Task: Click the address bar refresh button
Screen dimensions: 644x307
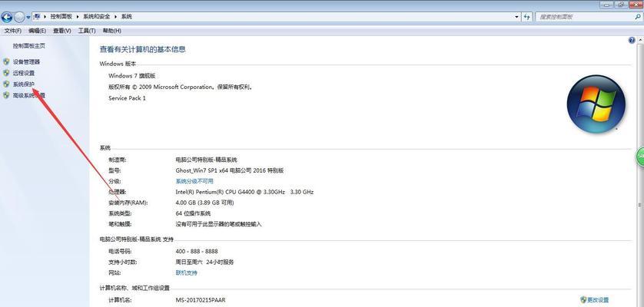Action: pos(527,17)
